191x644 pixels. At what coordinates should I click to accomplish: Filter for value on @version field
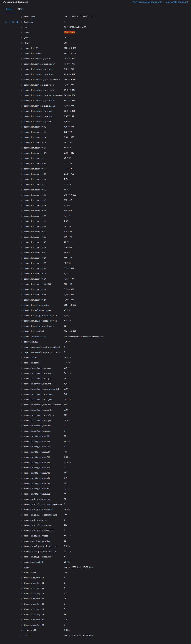tap(6, 22)
